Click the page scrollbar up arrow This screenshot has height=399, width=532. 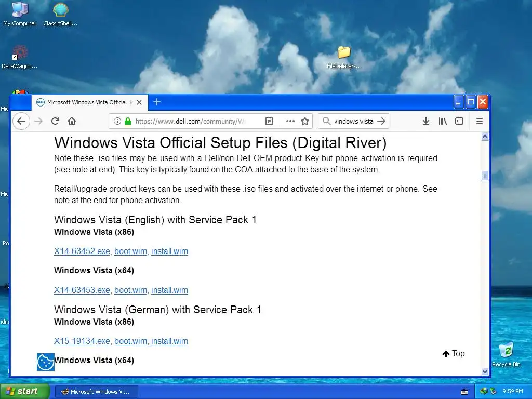(x=485, y=137)
